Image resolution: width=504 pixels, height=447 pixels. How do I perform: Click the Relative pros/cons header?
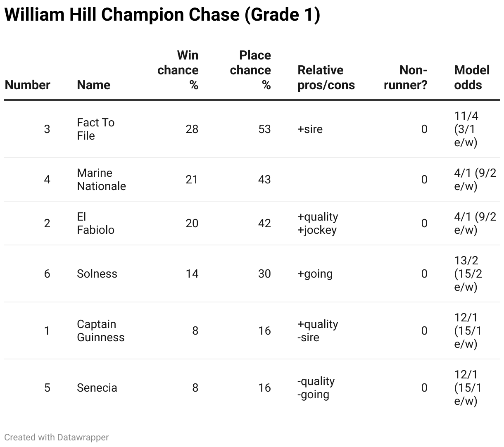[x=326, y=77]
